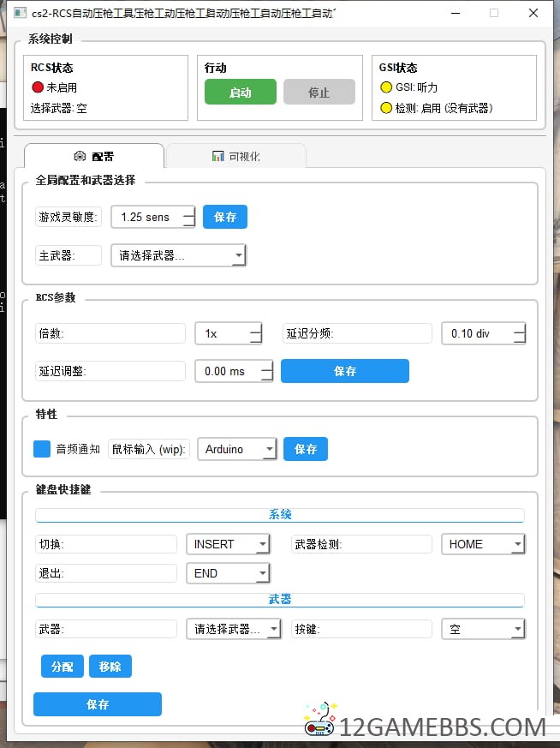Screen dimensions: 560x748
Task: Click the 1x multiplier spinner
Action: coord(229,333)
